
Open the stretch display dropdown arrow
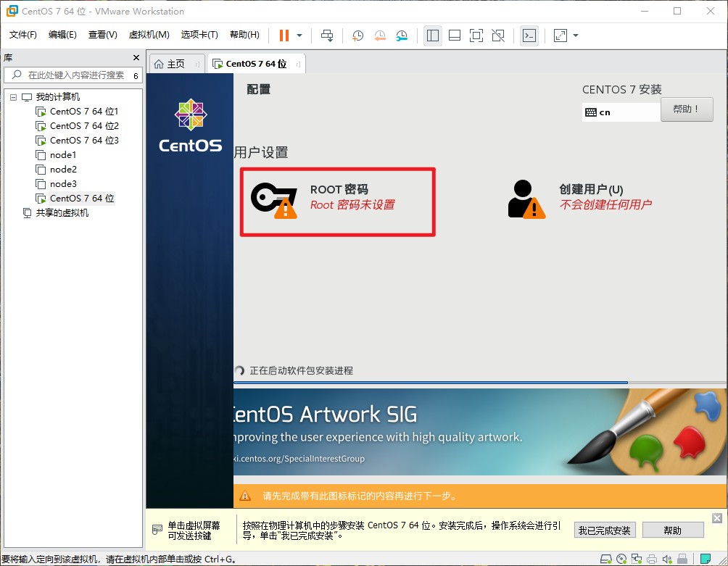coord(576,36)
